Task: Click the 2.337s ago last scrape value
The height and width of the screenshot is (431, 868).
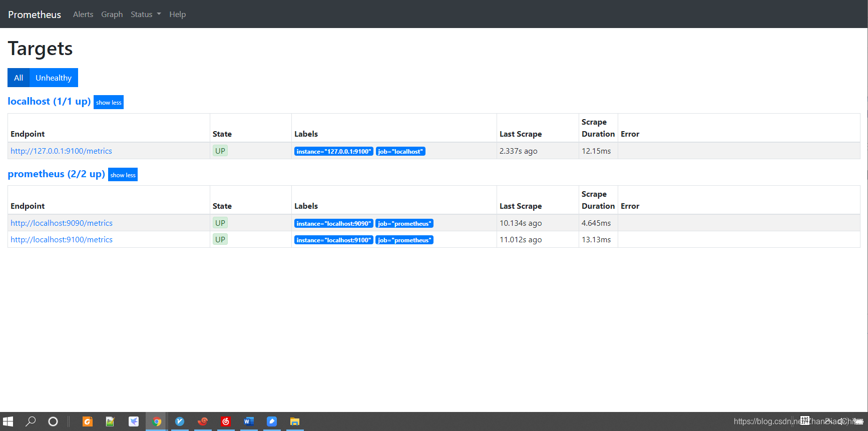Action: point(518,151)
